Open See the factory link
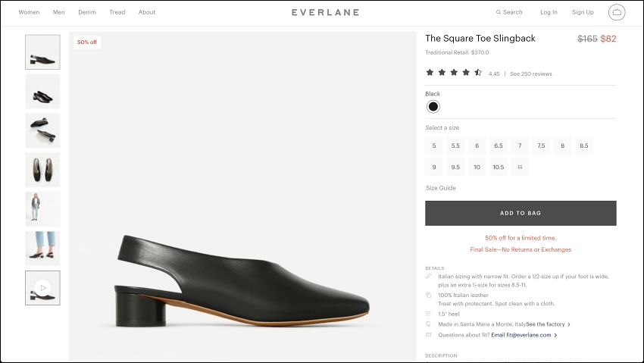 tap(545, 324)
